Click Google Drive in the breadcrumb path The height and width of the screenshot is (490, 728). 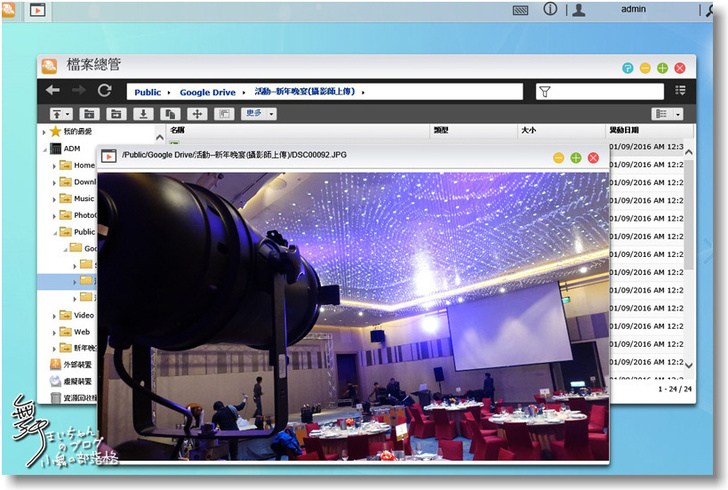[208, 92]
